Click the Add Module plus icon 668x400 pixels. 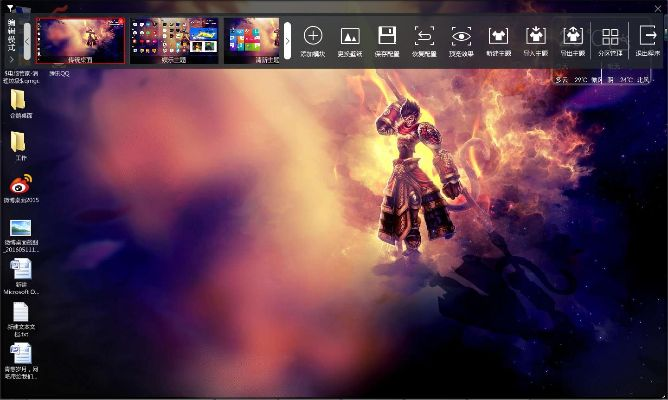coord(313,36)
